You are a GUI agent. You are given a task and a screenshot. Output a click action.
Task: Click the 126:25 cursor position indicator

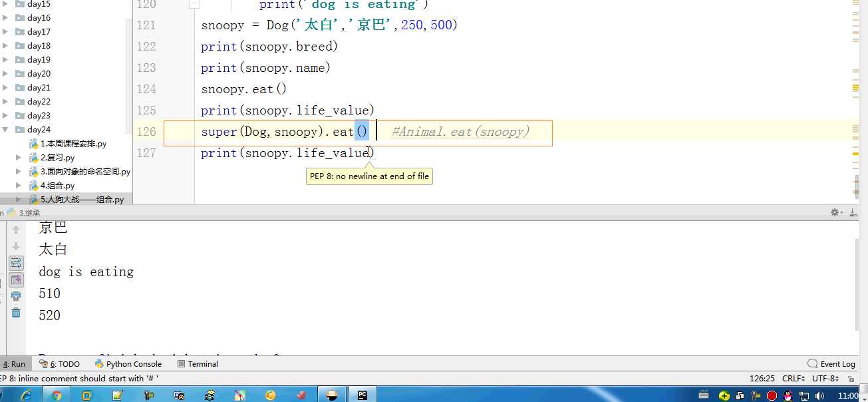(762, 378)
